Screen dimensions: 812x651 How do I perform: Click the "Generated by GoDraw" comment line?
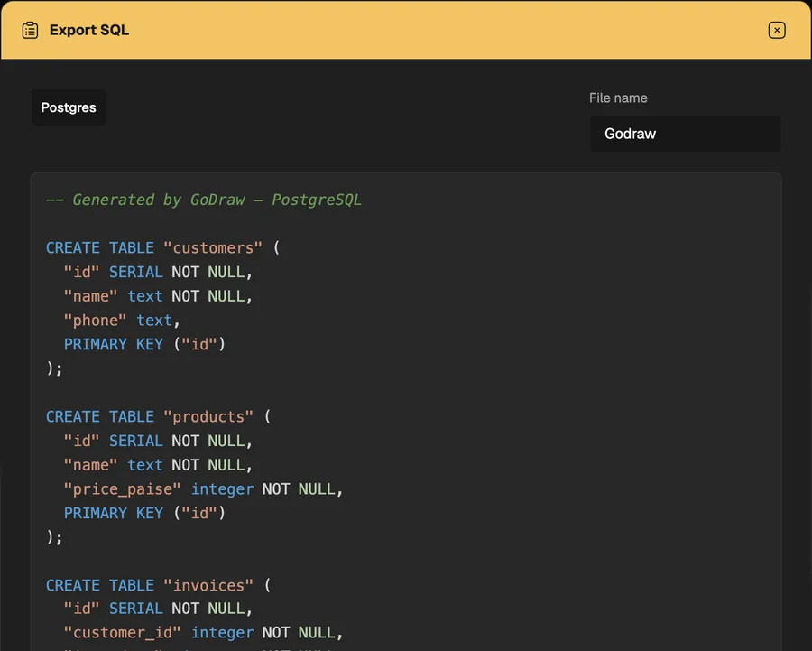tap(204, 200)
